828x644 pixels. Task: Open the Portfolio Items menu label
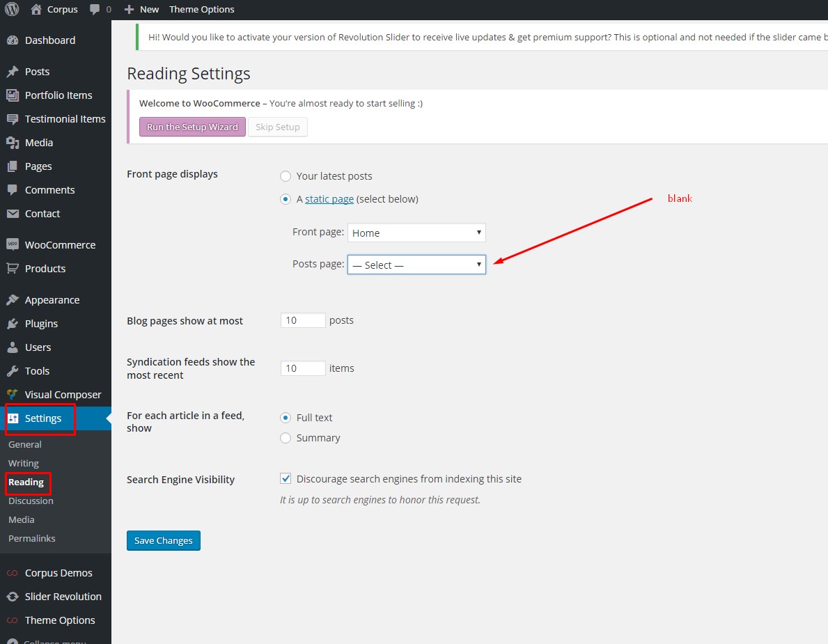58,95
